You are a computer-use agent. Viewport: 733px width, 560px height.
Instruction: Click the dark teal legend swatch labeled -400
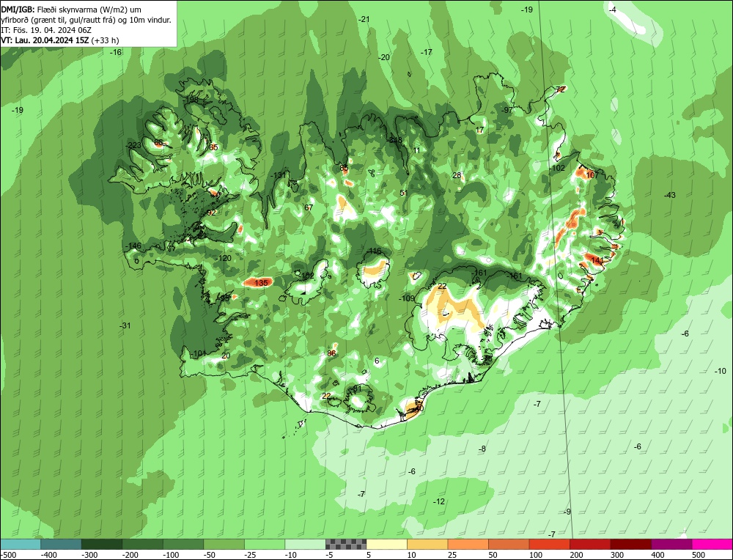[61, 544]
